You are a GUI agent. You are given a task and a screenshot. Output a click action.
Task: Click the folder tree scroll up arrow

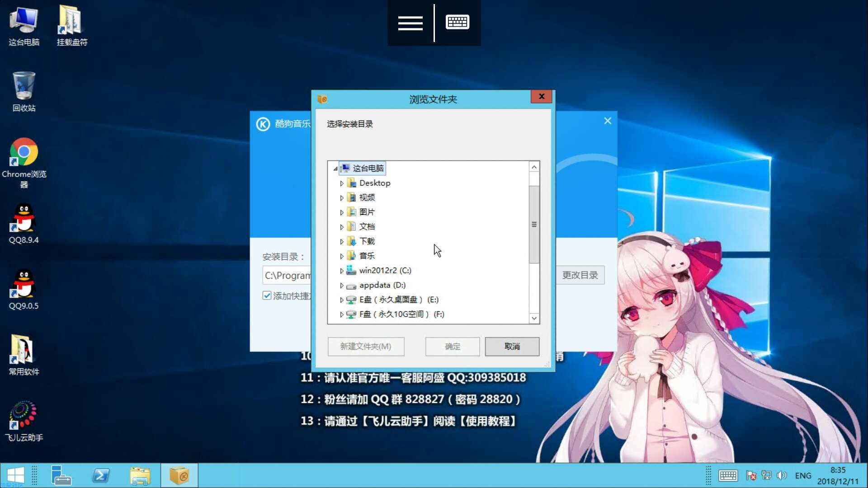534,167
